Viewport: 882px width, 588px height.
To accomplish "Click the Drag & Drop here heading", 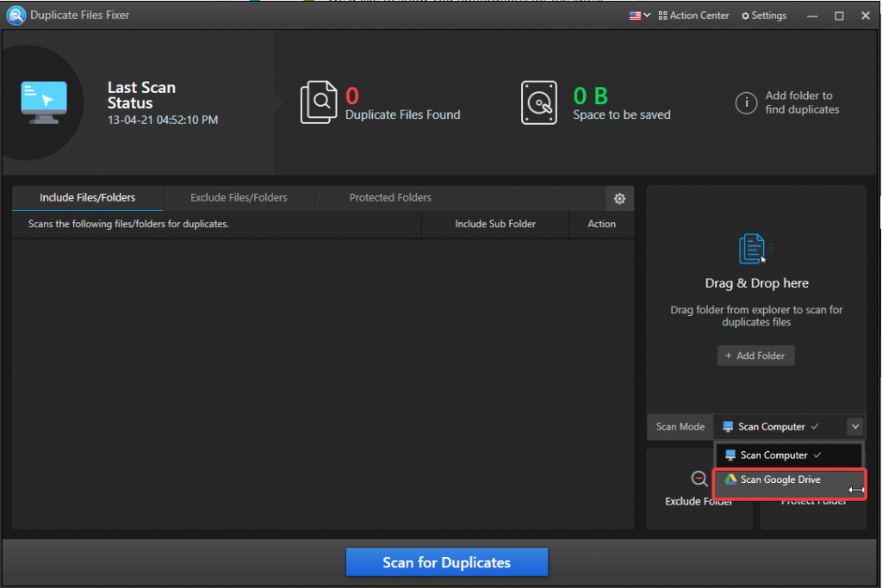I will pos(756,283).
